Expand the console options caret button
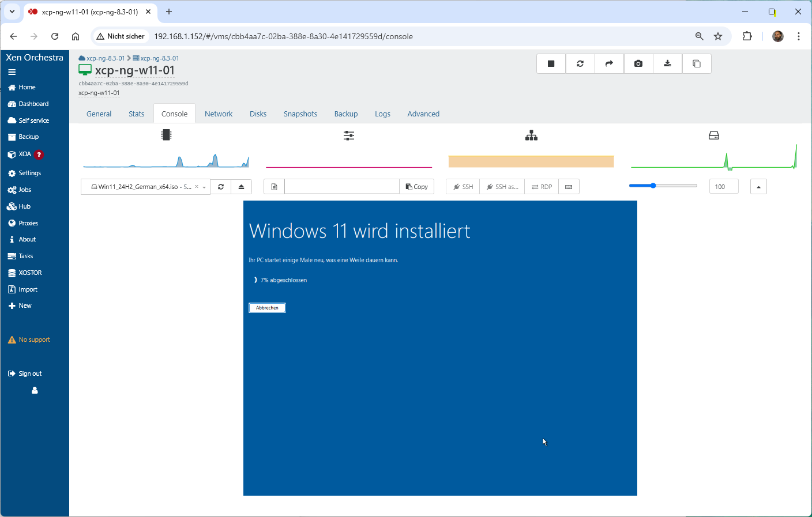812x517 pixels. (758, 187)
